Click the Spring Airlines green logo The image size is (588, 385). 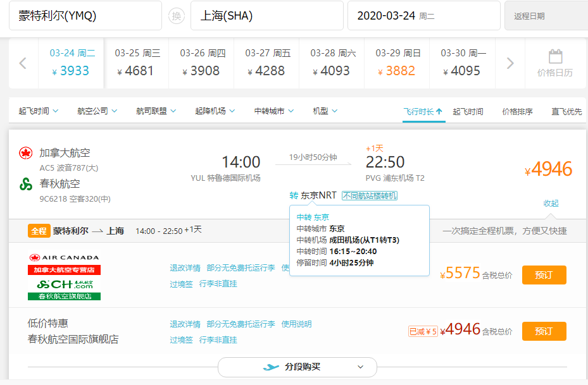click(26, 184)
